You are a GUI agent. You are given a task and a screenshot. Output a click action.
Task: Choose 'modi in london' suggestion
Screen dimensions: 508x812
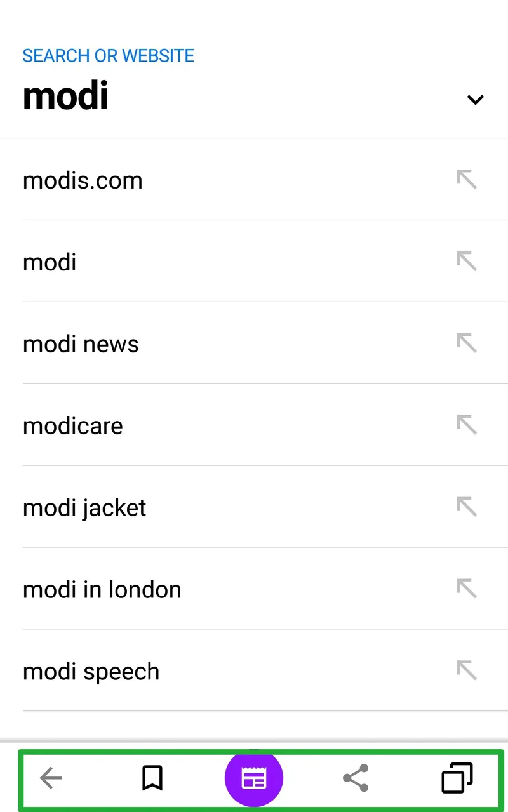102,590
